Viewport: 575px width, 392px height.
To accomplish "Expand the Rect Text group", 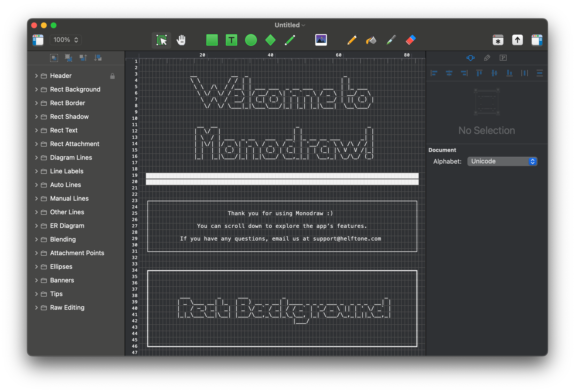I will point(36,130).
